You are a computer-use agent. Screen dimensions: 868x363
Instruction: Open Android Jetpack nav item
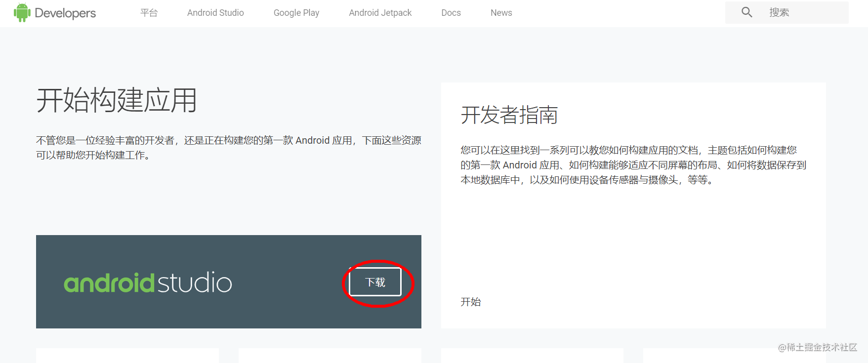coord(380,13)
